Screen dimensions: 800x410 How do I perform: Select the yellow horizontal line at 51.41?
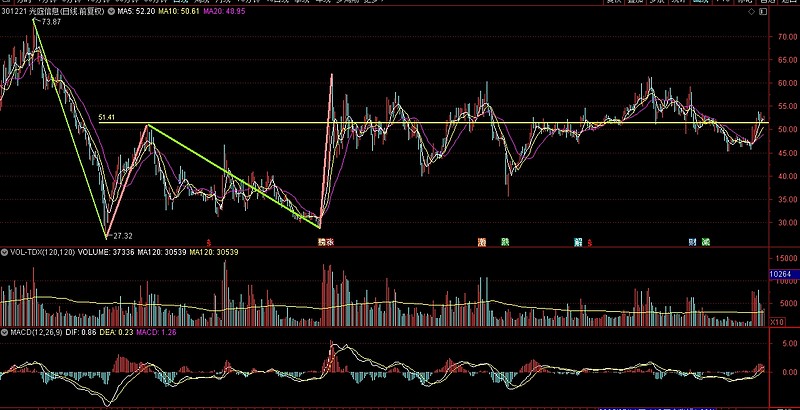click(x=434, y=123)
